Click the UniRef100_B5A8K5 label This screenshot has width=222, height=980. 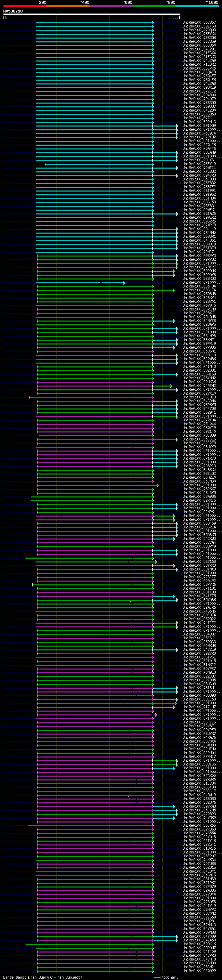pyautogui.click(x=199, y=535)
